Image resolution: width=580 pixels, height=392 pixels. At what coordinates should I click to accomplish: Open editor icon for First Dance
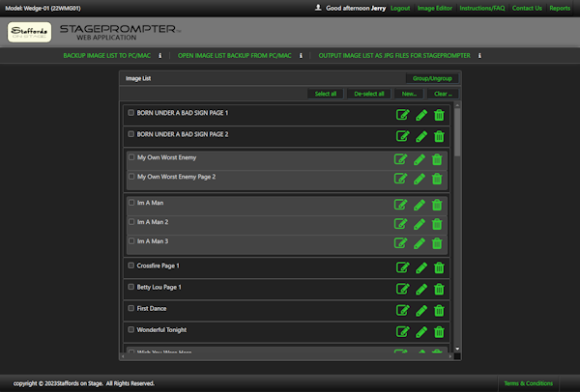click(x=402, y=310)
